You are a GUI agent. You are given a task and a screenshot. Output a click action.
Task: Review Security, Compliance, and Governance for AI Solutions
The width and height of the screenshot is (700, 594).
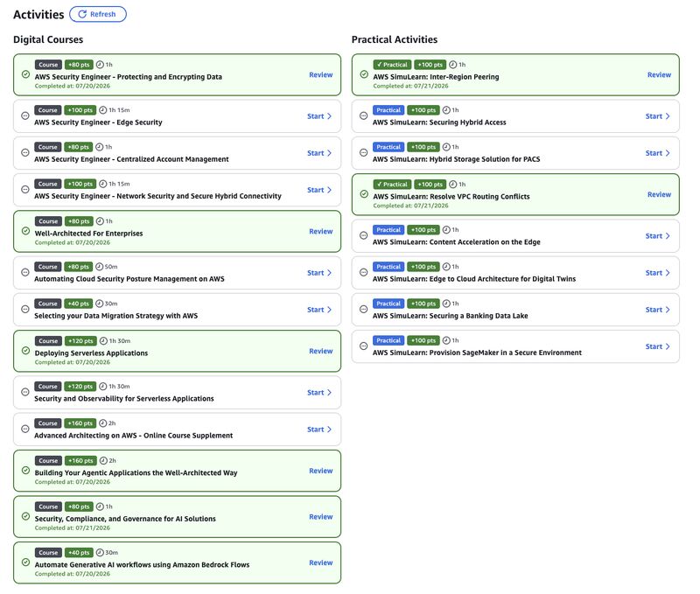pos(320,517)
